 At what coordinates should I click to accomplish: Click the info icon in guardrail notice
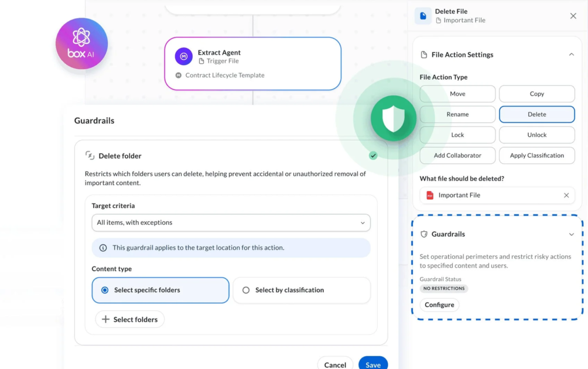pyautogui.click(x=102, y=248)
